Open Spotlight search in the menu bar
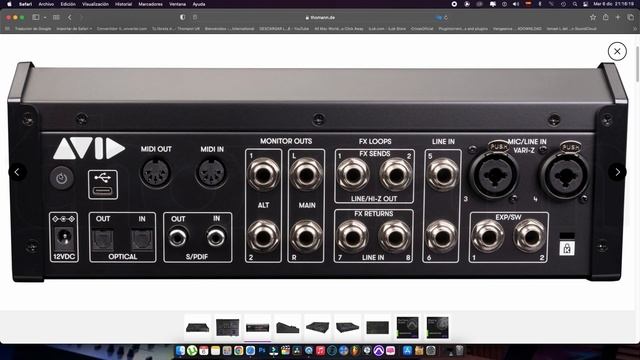 [575, 4]
